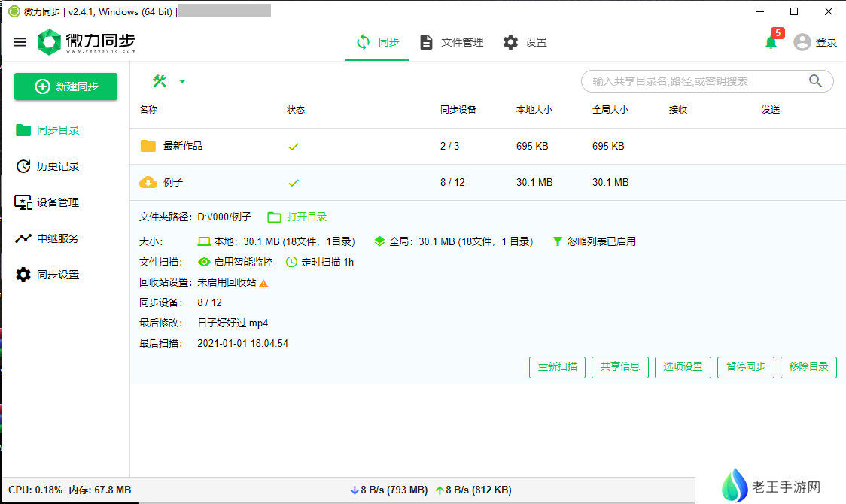Switch to the 文件管理 tab
This screenshot has height=504, width=846.
tap(452, 42)
